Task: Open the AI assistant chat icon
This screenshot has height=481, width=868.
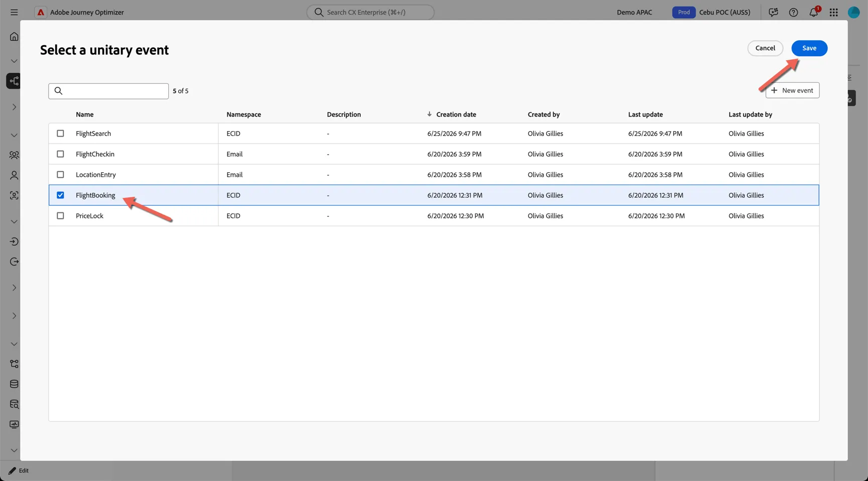Action: (x=774, y=12)
